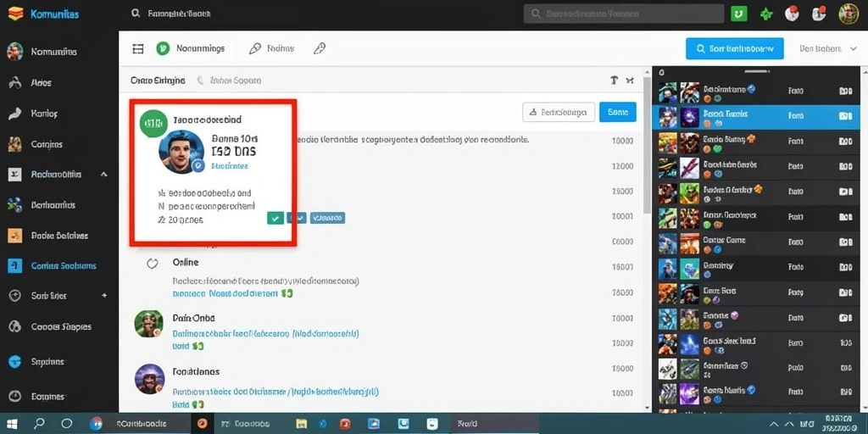868x434 pixels.
Task: Select the Sorb lirjet sidebar item
Action: (x=58, y=296)
